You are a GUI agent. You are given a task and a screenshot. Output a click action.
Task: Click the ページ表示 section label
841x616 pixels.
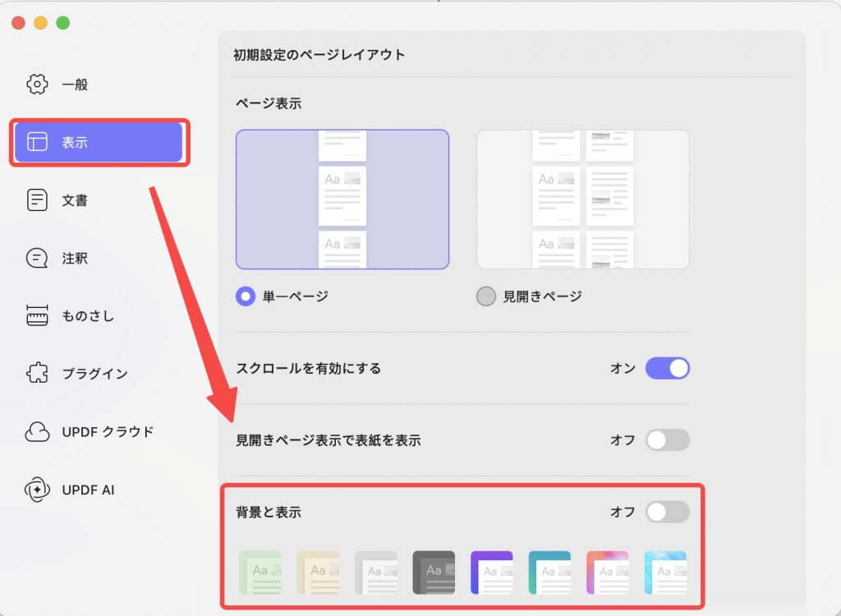(x=269, y=103)
